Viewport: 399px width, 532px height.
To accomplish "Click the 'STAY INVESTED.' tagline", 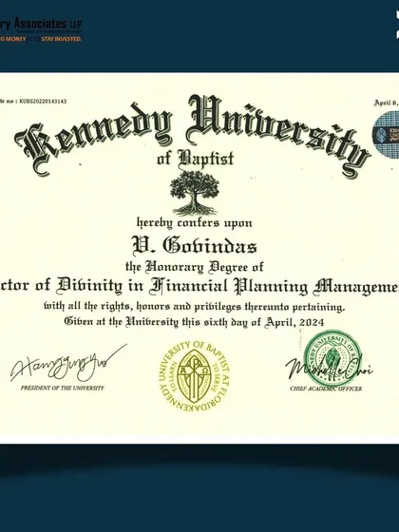I will [62, 39].
